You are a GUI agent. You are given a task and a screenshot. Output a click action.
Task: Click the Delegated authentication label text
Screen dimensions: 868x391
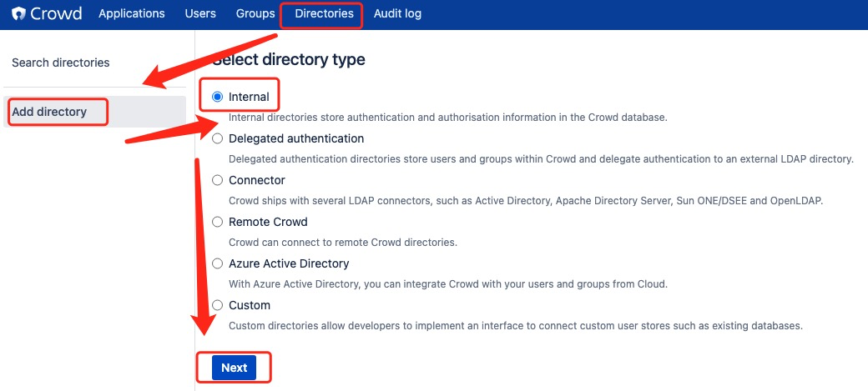[296, 138]
